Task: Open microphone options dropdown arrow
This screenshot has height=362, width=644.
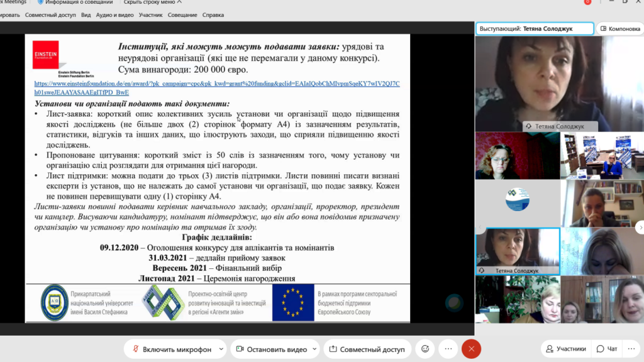Action: [219, 349]
